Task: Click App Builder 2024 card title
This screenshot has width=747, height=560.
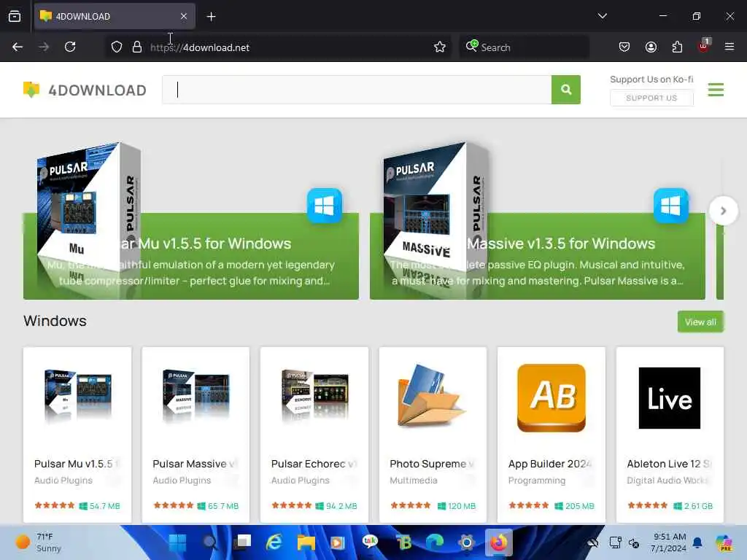Action: click(550, 464)
